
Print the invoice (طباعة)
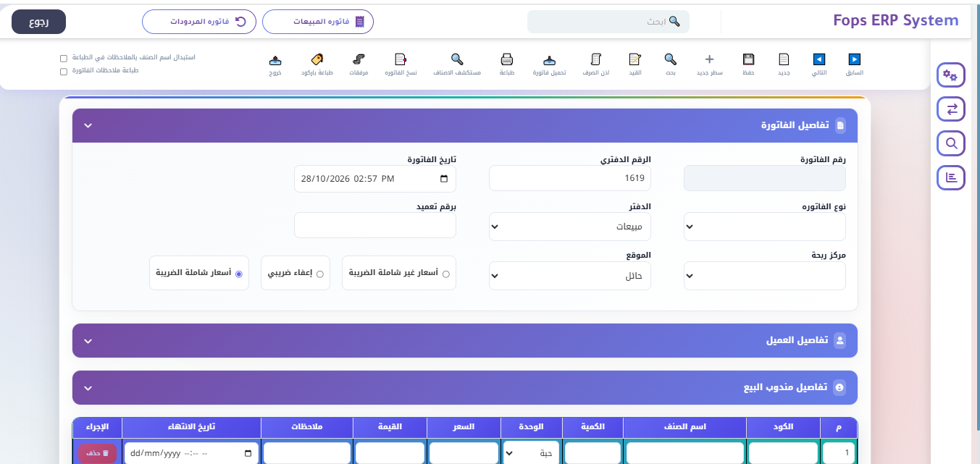point(507,64)
